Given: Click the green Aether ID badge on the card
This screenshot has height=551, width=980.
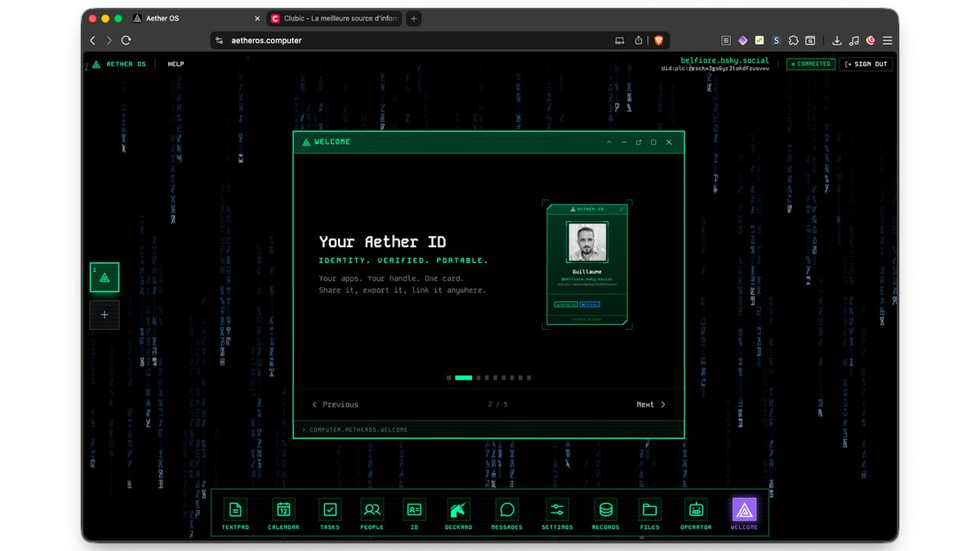Looking at the screenshot, I should coord(566,304).
